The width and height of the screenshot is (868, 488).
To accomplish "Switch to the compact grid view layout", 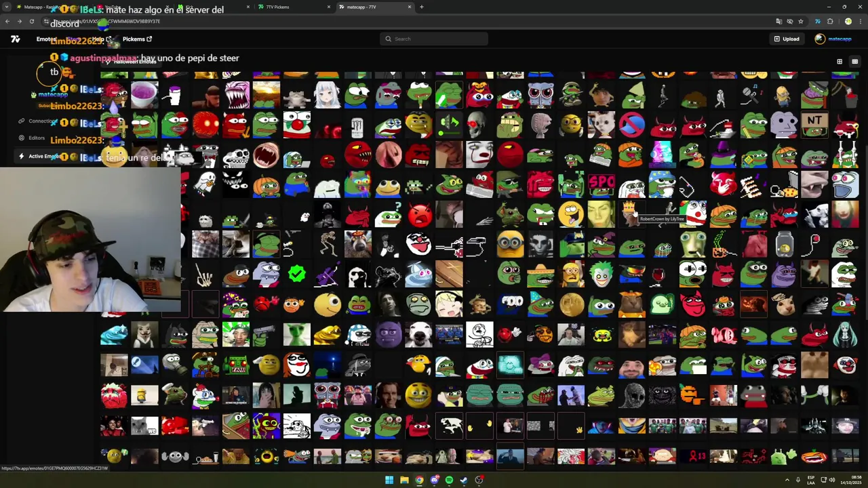I will pyautogui.click(x=854, y=62).
